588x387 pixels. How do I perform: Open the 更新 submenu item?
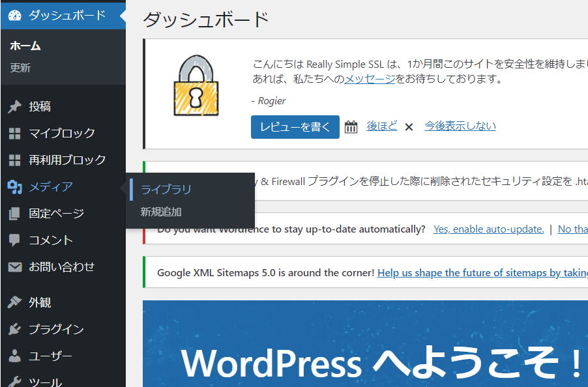point(20,68)
